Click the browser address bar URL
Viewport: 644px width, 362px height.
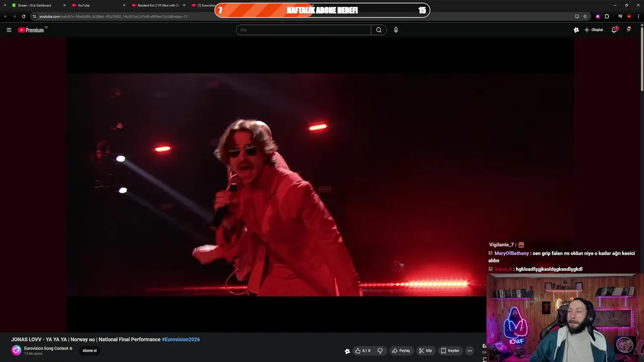pyautogui.click(x=113, y=17)
